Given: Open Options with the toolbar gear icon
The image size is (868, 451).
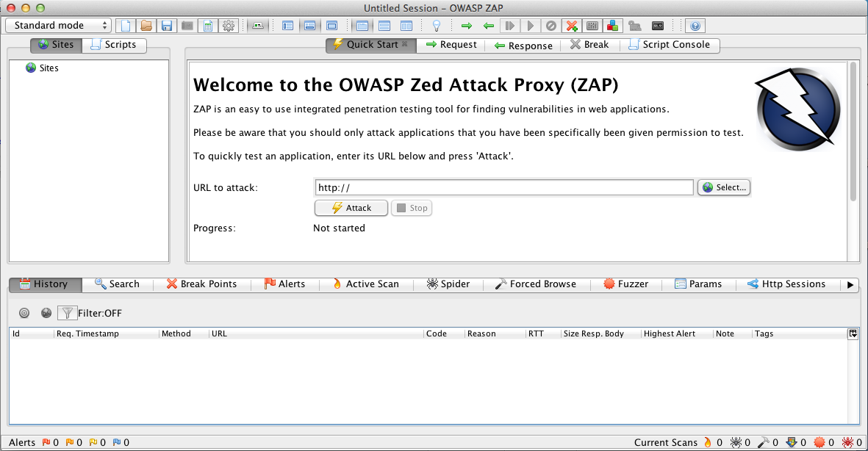Looking at the screenshot, I should (228, 26).
